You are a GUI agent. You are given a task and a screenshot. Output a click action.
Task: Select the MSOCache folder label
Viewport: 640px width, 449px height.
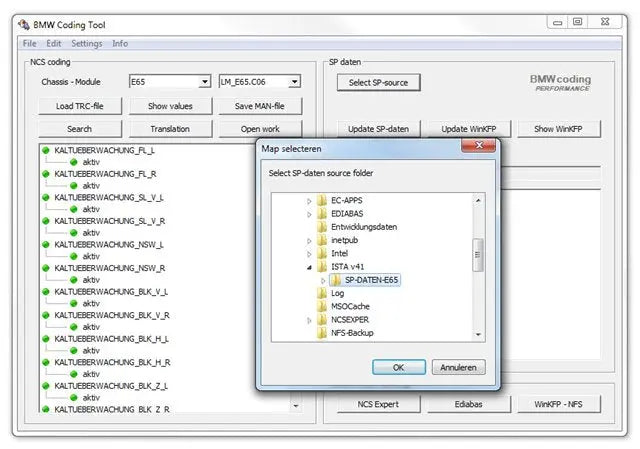[x=350, y=306]
